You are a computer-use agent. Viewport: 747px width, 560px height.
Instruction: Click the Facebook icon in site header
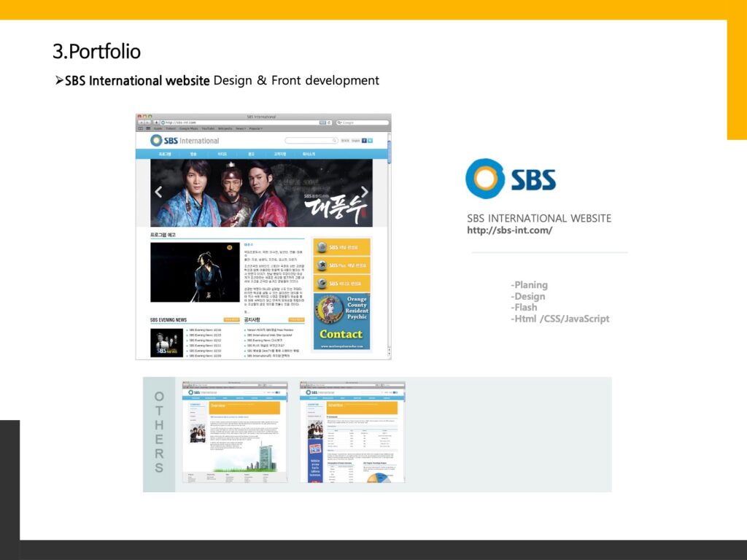pos(364,140)
